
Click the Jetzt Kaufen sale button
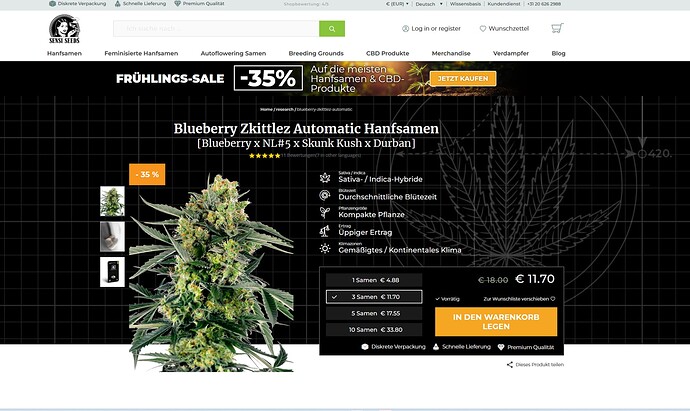pos(463,78)
